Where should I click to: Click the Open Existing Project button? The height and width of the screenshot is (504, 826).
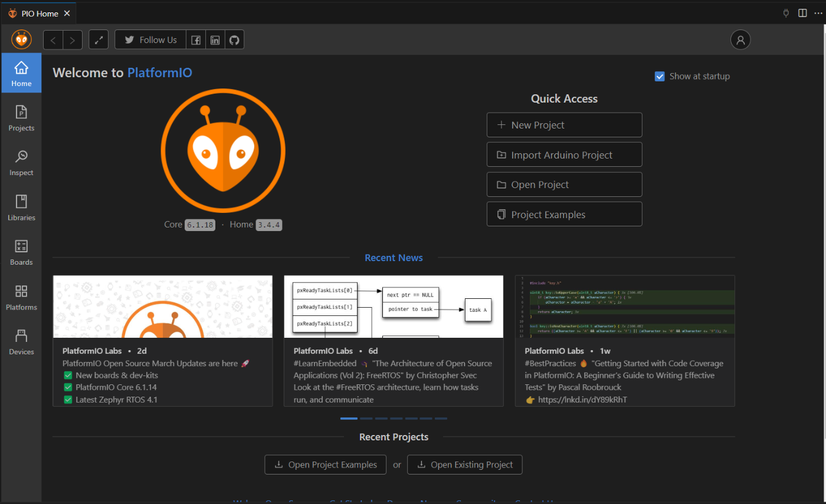pos(465,465)
